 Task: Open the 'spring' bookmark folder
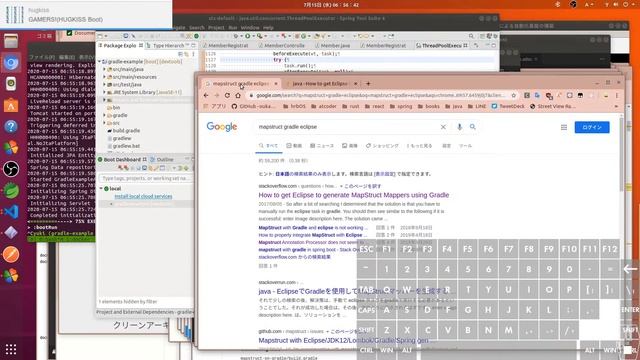401,106
